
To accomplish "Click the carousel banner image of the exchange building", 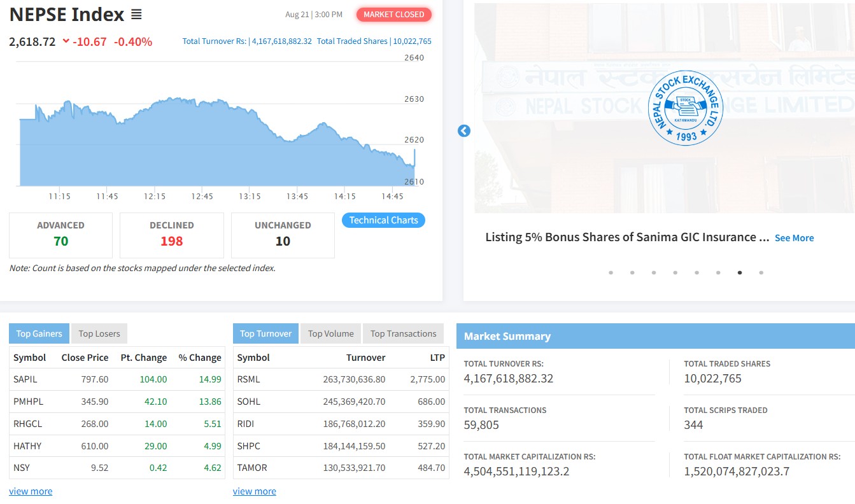I will click(x=665, y=108).
